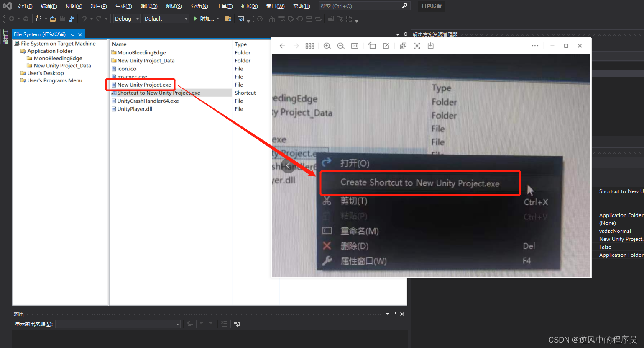This screenshot has width=644, height=348.
Task: Open the 视图(V) menu
Action: tap(74, 6)
